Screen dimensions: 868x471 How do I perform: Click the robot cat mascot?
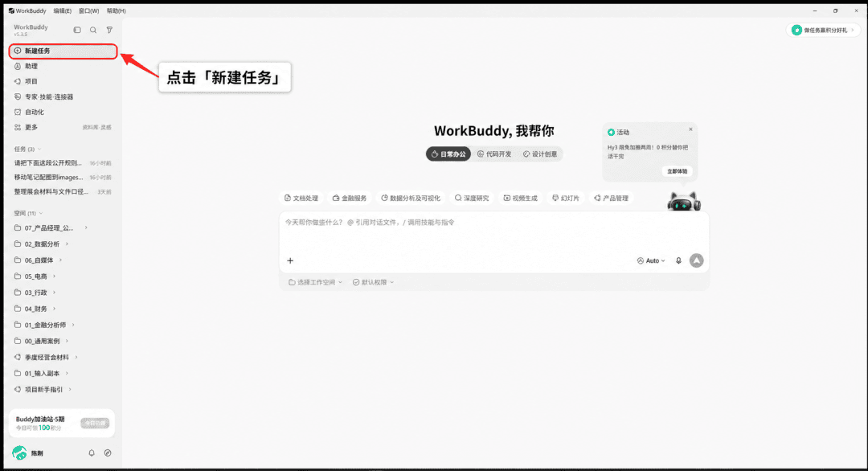[x=684, y=202]
